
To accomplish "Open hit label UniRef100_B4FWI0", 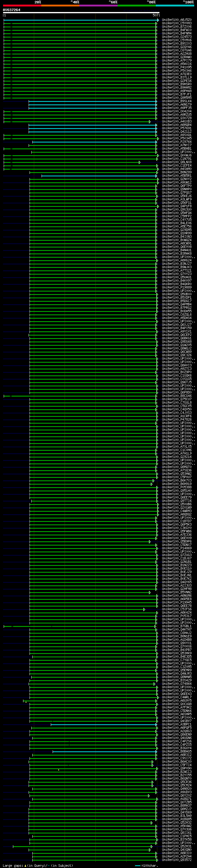I will (x=177, y=30).
